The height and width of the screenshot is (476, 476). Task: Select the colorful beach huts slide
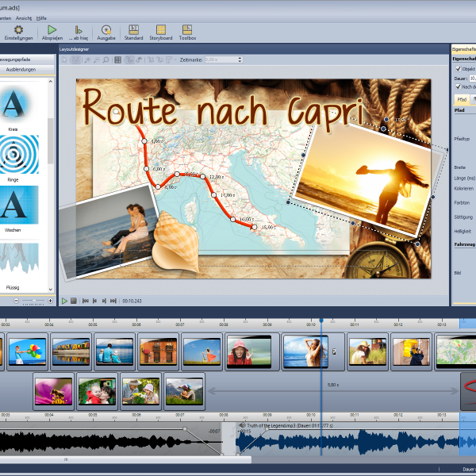71,351
